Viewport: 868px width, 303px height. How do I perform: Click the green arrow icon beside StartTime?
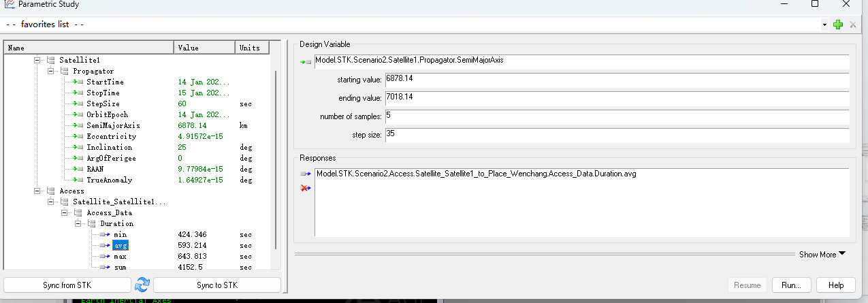point(78,82)
